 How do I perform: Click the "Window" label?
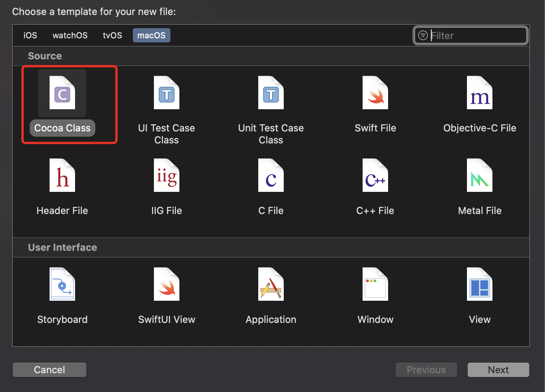(x=375, y=320)
